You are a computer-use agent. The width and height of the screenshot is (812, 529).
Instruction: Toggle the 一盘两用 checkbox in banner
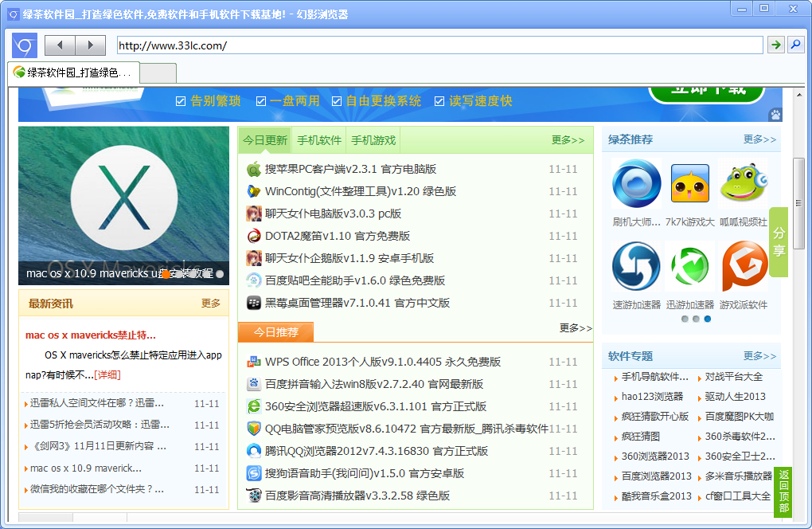click(261, 101)
